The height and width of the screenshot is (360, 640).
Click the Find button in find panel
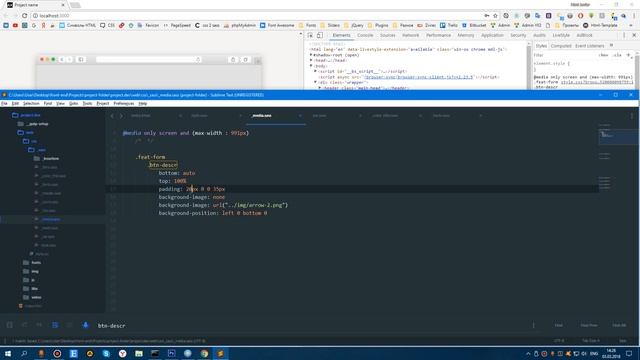click(558, 325)
